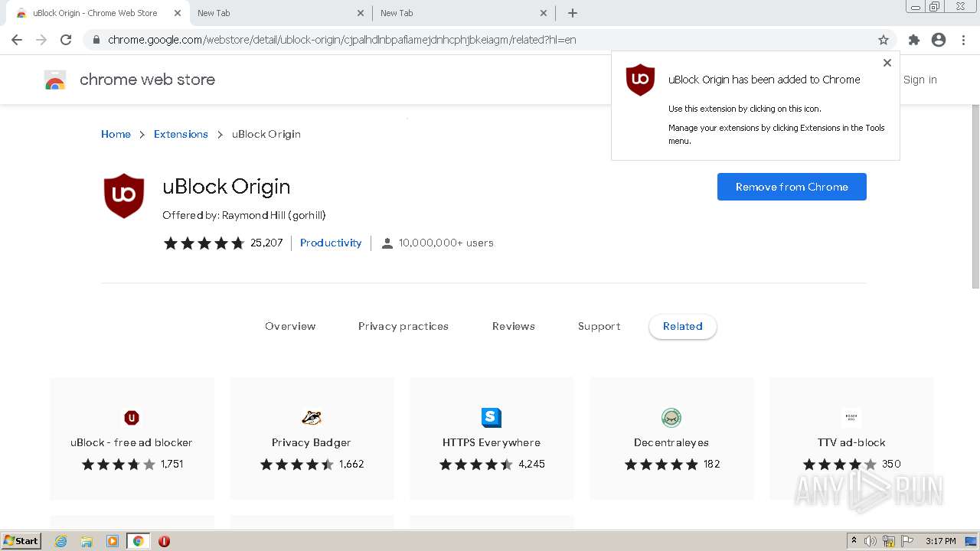Open the uBlock free ad blocker card icon
This screenshot has height=551, width=980.
coord(132,418)
